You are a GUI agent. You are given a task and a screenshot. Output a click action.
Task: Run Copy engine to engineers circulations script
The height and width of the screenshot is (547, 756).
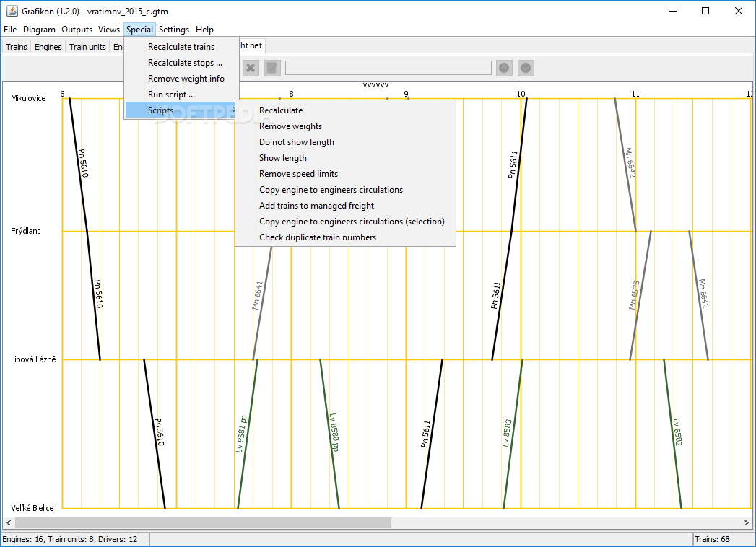345,190
